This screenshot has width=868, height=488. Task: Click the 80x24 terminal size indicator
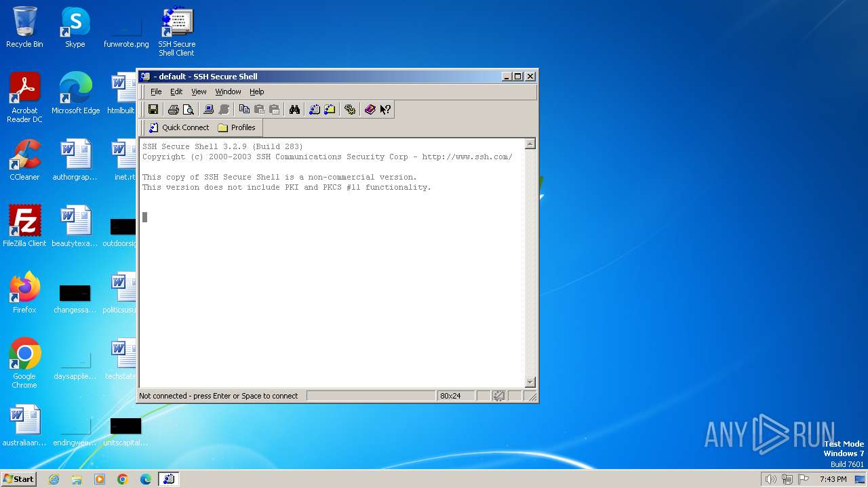coord(455,396)
